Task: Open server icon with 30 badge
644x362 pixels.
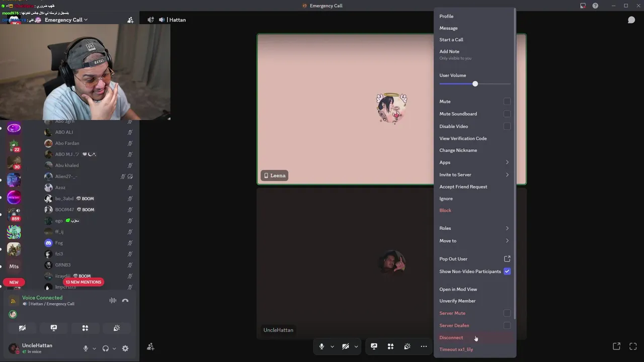Action: [x=14, y=163]
